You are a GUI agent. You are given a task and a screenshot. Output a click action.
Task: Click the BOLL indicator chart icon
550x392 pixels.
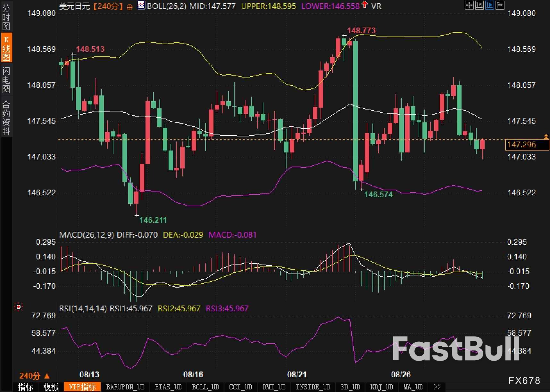(x=141, y=5)
